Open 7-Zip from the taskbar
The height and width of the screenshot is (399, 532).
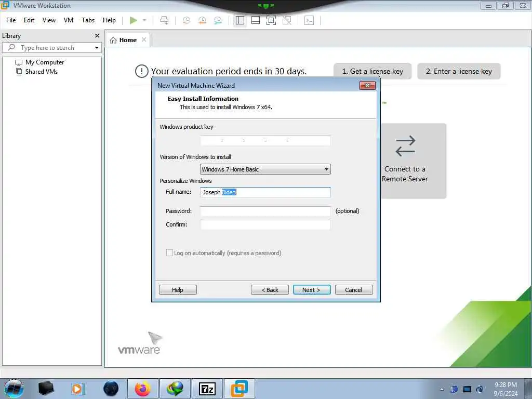[207, 389]
